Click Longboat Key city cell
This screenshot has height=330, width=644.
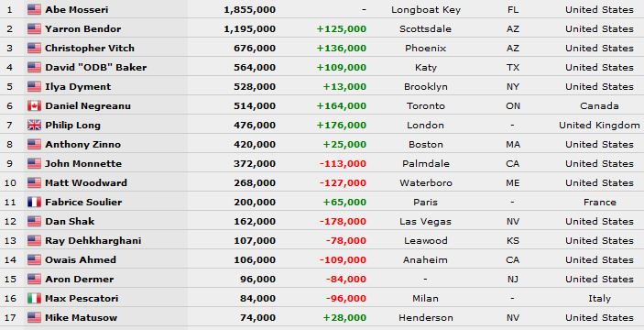(x=426, y=9)
